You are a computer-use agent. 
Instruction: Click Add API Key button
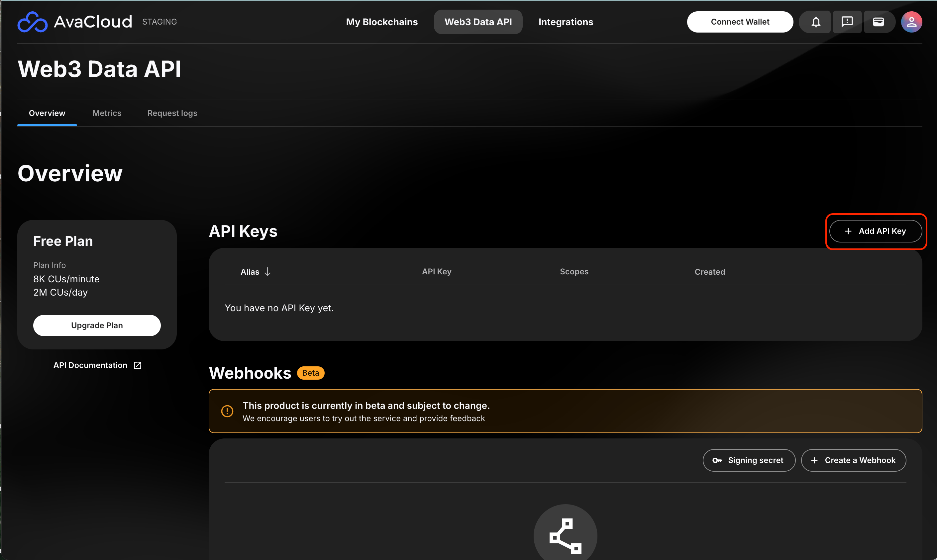(875, 231)
